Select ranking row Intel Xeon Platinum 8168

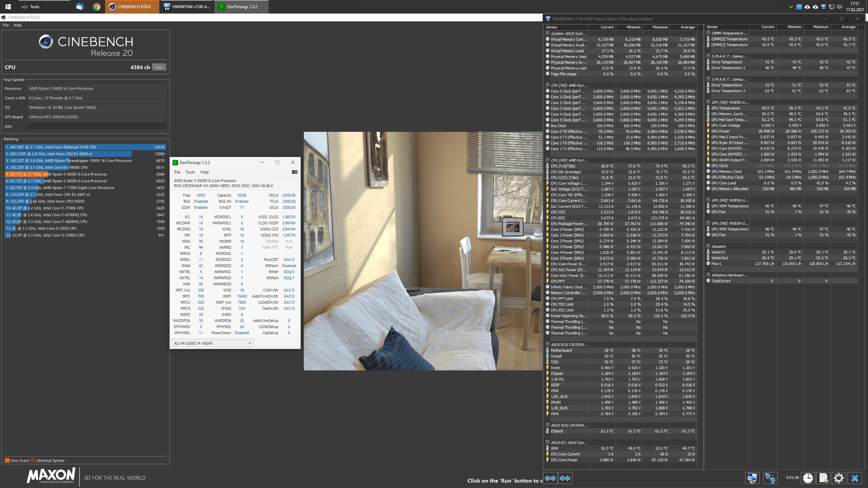click(x=85, y=147)
